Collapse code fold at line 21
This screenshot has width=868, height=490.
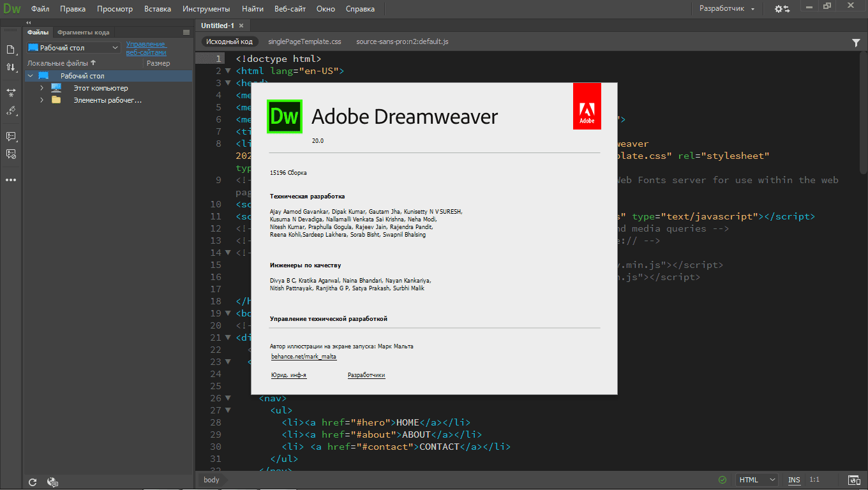click(x=228, y=338)
